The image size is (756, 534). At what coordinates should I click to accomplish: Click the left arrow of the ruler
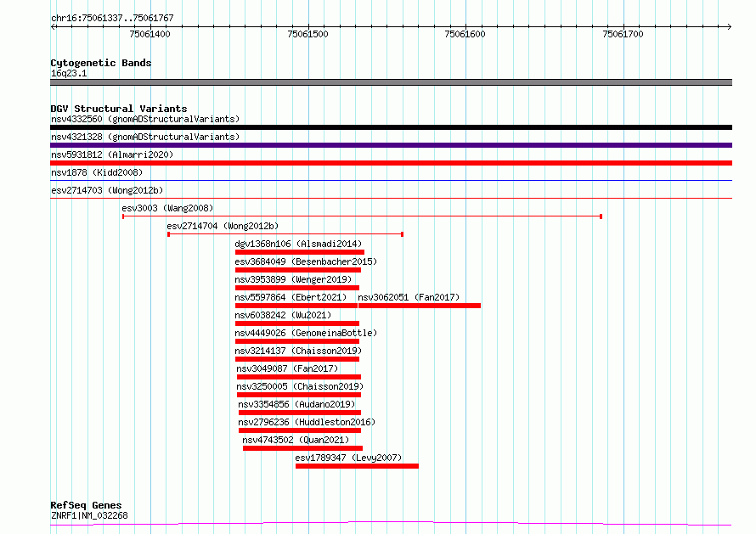tap(54, 26)
